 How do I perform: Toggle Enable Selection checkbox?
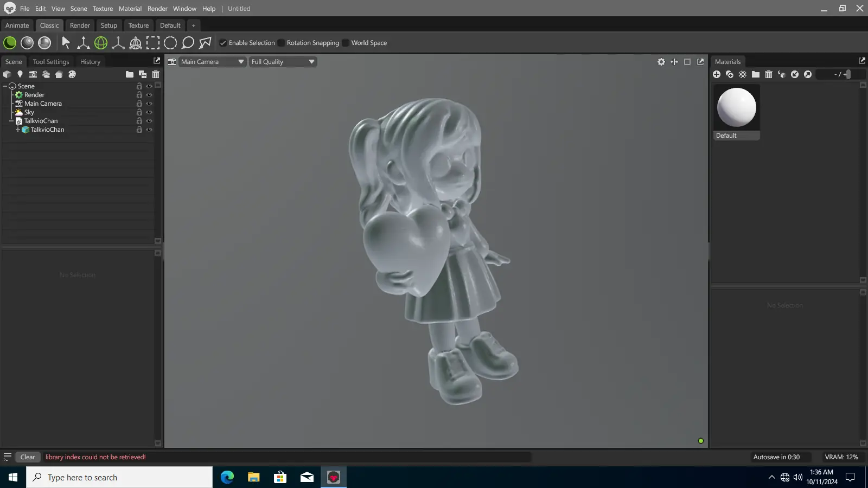[x=223, y=43]
